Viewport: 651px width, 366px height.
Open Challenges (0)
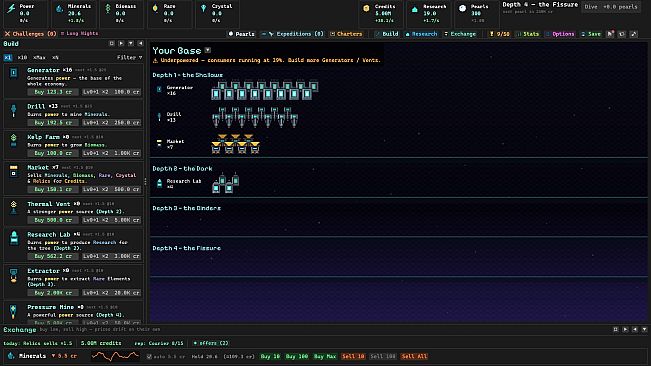point(30,34)
